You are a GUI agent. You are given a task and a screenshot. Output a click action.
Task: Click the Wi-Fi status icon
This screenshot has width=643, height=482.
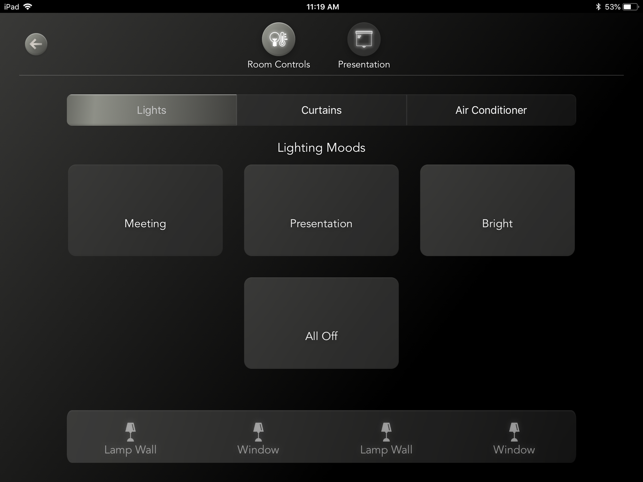[28, 7]
